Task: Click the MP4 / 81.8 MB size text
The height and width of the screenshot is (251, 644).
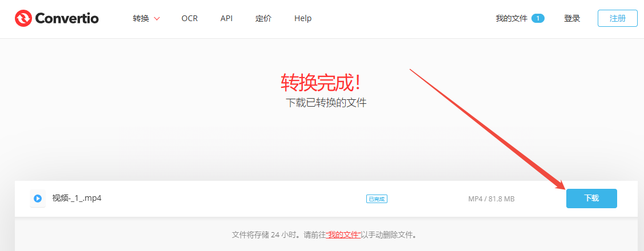Action: tap(491, 199)
